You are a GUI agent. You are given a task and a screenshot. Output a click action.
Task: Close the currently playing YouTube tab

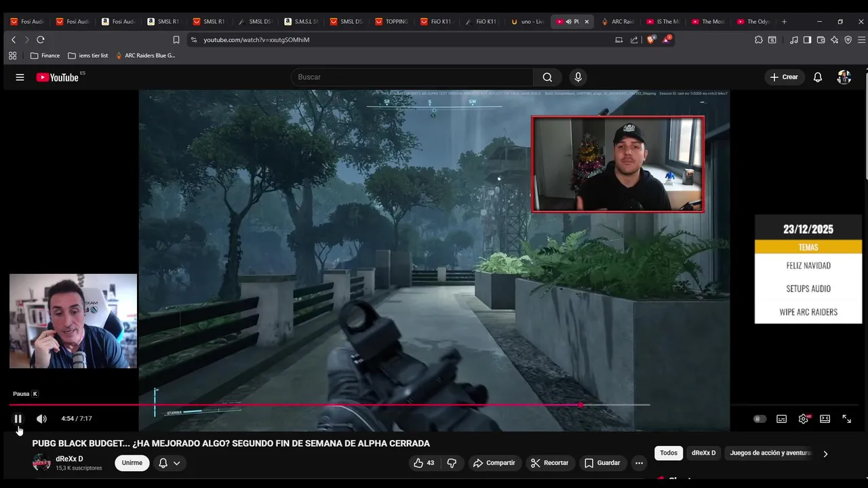click(x=587, y=22)
